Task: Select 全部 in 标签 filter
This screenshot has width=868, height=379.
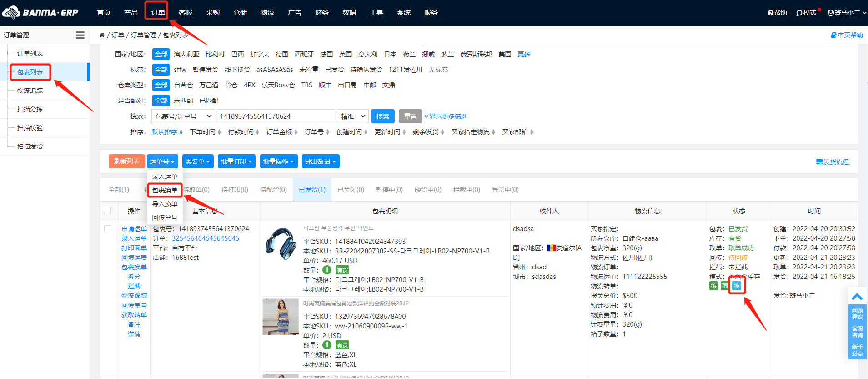Action: [x=161, y=70]
